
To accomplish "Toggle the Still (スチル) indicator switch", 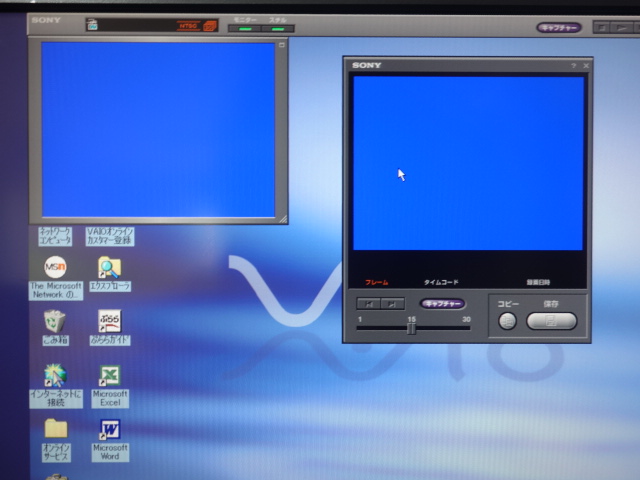I will [x=277, y=28].
